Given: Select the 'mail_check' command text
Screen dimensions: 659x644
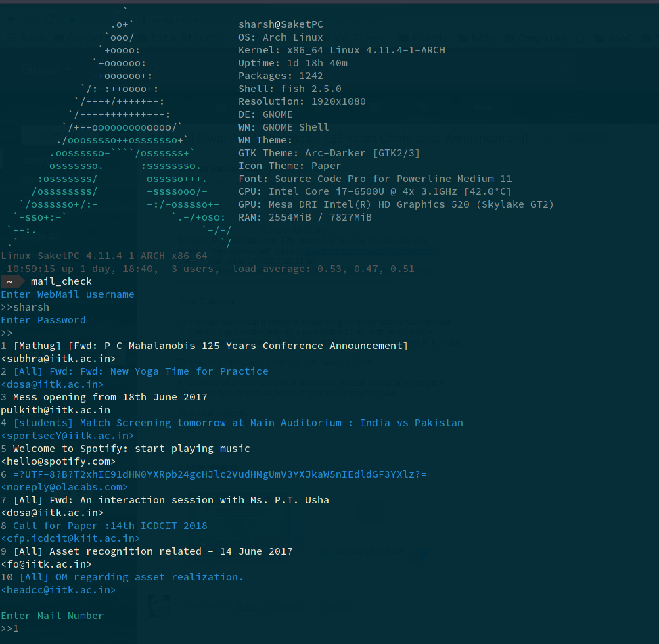Looking at the screenshot, I should coord(62,281).
